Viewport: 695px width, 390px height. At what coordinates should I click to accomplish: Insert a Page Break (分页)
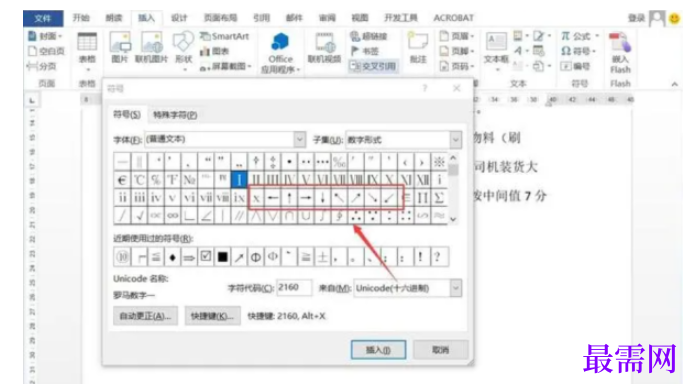point(42,66)
